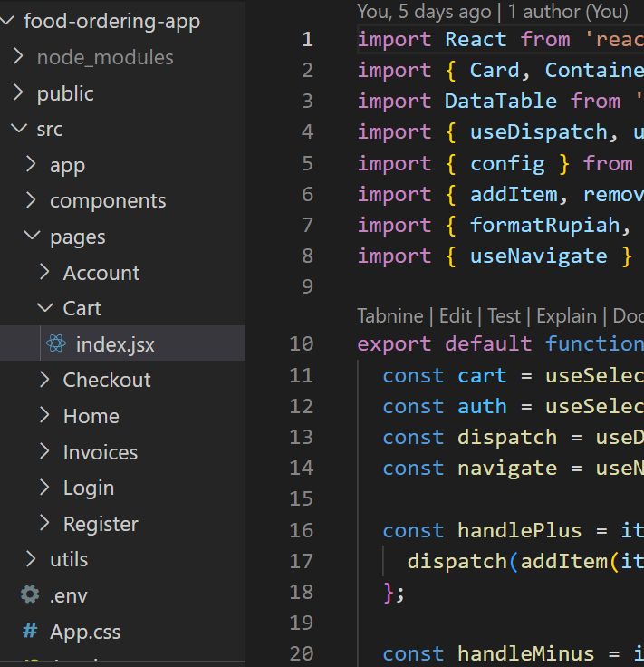The height and width of the screenshot is (667, 644).
Task: Click the 'cart' variable on line 11
Action: click(x=482, y=376)
